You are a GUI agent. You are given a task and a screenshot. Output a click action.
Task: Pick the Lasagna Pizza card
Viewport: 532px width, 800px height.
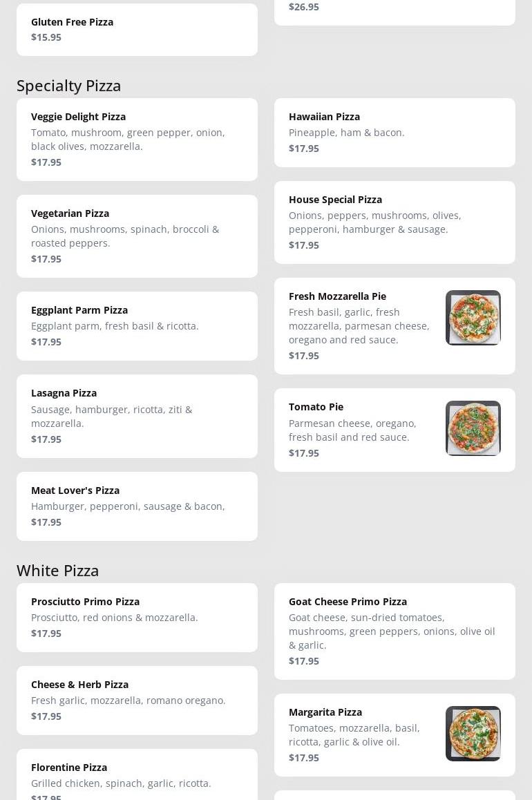[137, 416]
